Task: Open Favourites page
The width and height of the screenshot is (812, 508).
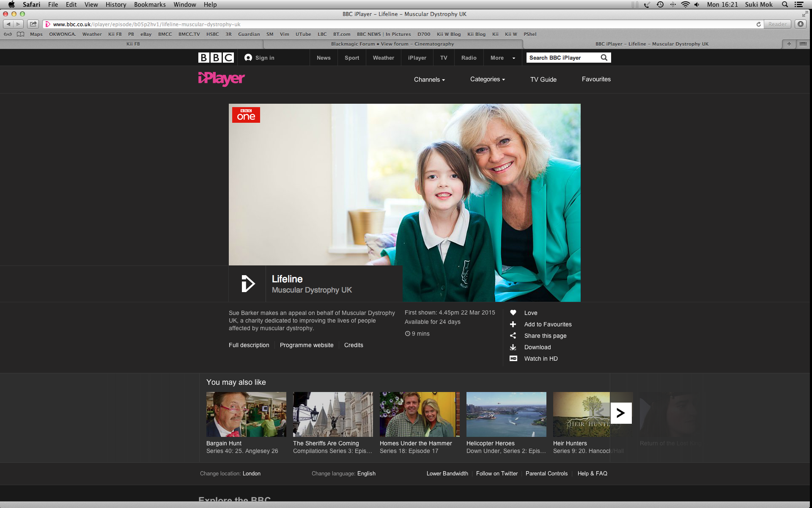Action: tap(596, 79)
